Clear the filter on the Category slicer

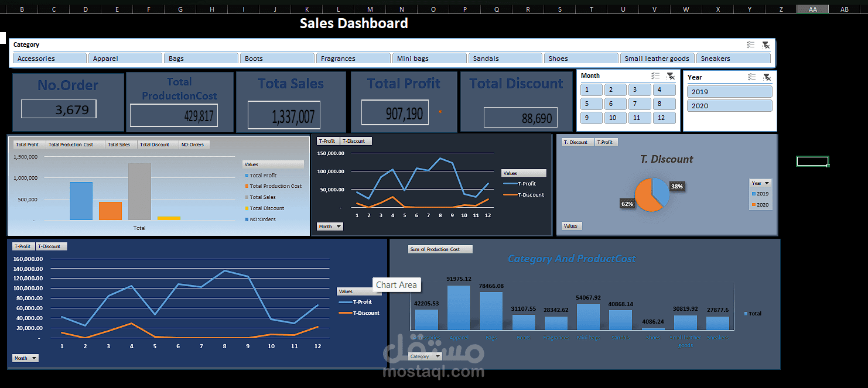click(x=766, y=44)
